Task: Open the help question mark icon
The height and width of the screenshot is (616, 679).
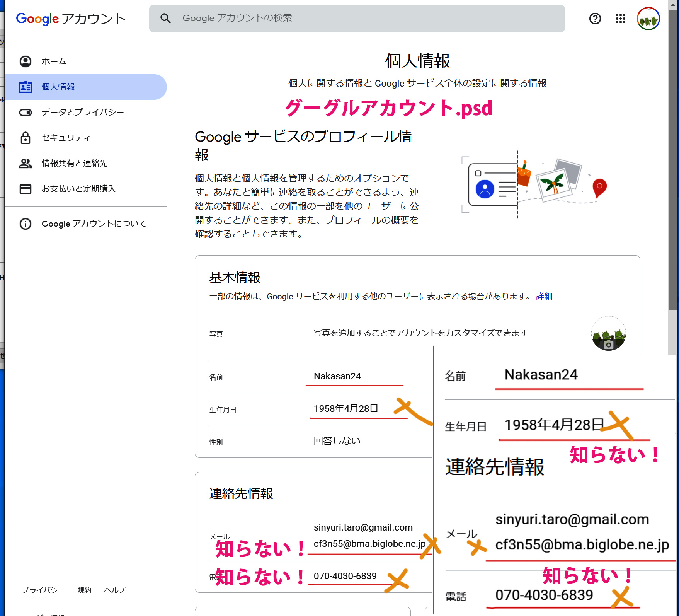Action: click(x=595, y=18)
